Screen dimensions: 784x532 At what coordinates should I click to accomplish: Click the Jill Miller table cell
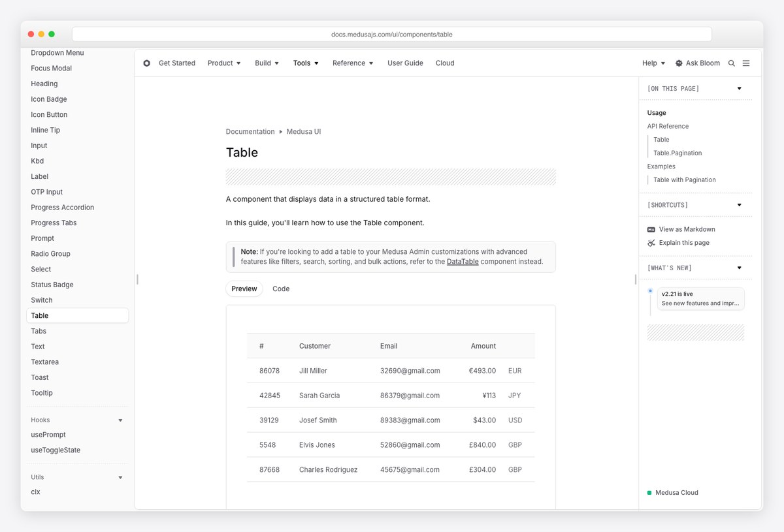tap(313, 371)
